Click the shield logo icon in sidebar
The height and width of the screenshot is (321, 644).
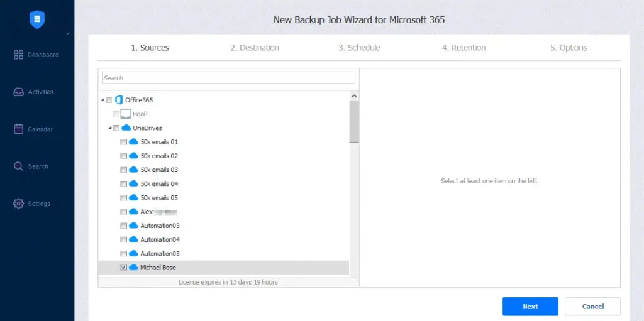(37, 19)
